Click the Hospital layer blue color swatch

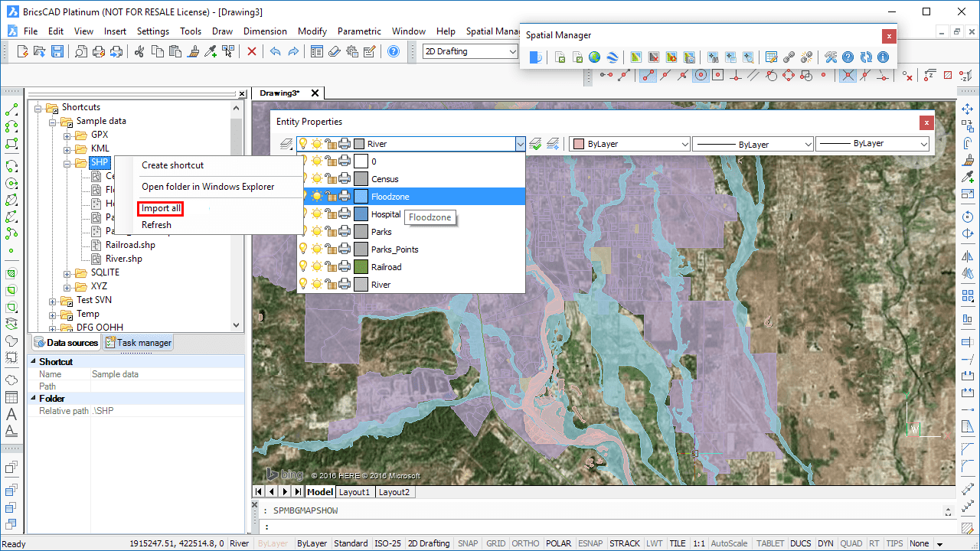[x=361, y=214]
